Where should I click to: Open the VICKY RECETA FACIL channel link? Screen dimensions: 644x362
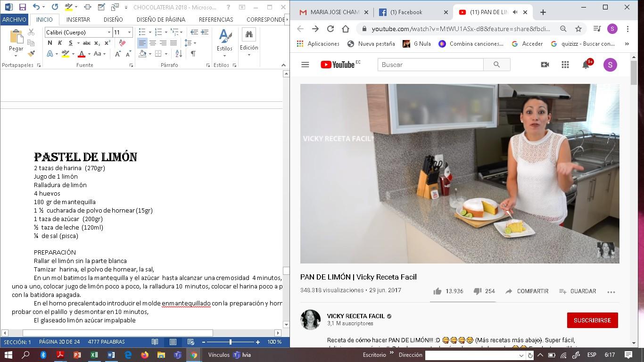click(356, 316)
